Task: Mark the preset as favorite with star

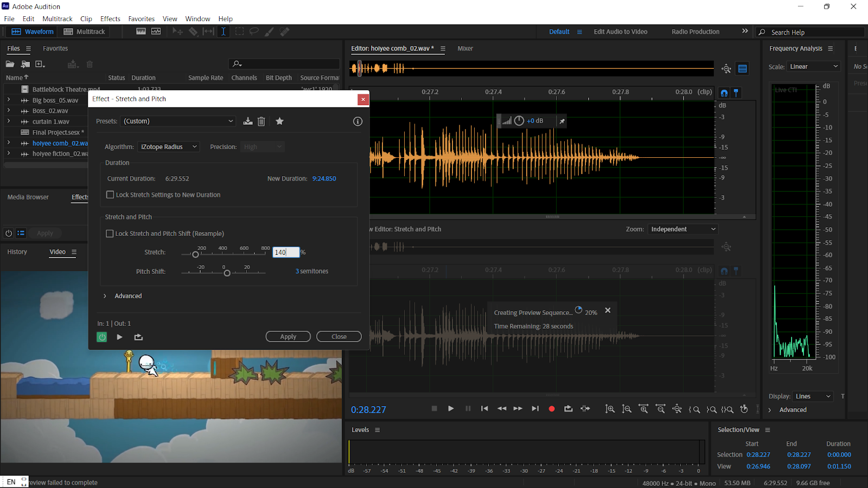Action: coord(279,121)
